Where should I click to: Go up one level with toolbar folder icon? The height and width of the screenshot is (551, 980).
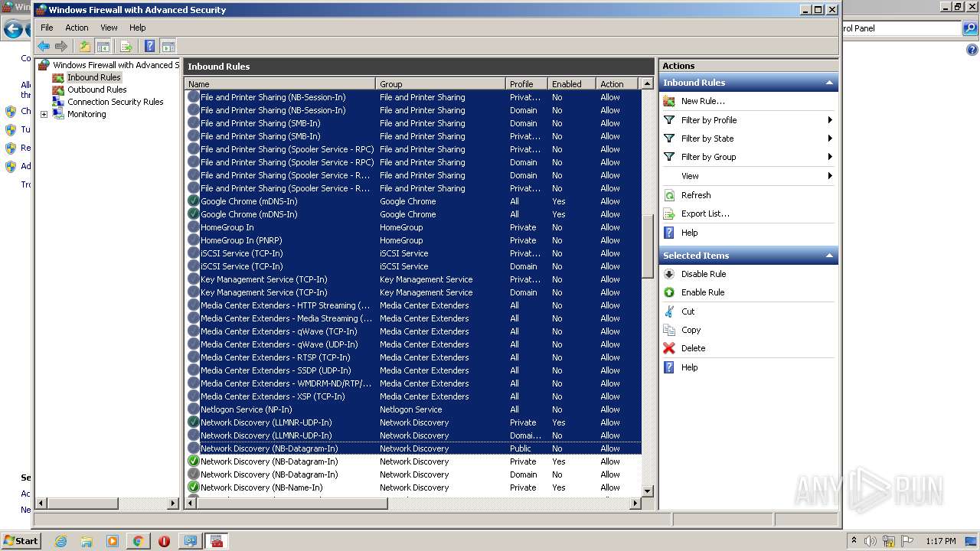[x=85, y=46]
